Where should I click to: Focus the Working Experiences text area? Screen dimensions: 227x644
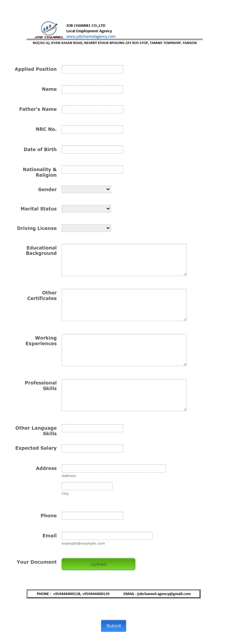click(x=124, y=350)
